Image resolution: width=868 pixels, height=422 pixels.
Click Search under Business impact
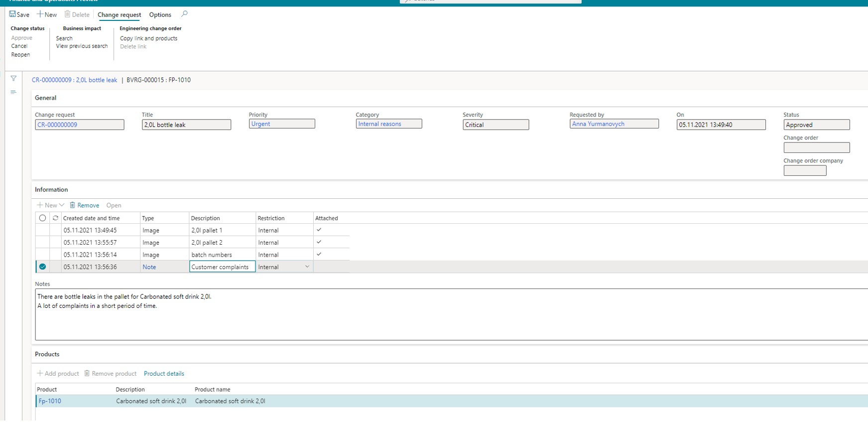[x=64, y=38]
